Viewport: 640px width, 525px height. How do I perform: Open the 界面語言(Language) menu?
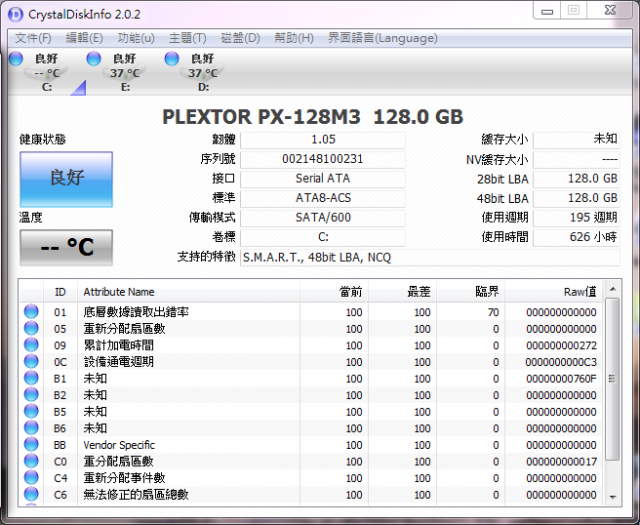point(383,38)
